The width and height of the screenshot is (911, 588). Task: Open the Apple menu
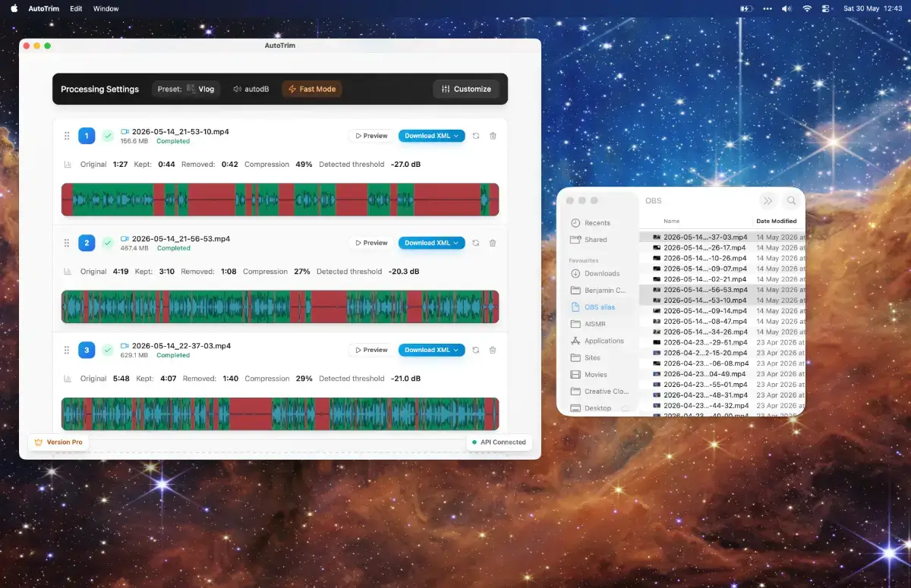click(14, 8)
